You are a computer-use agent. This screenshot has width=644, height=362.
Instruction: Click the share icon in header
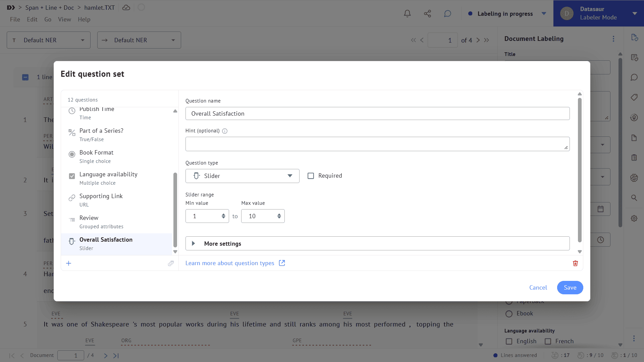(427, 14)
